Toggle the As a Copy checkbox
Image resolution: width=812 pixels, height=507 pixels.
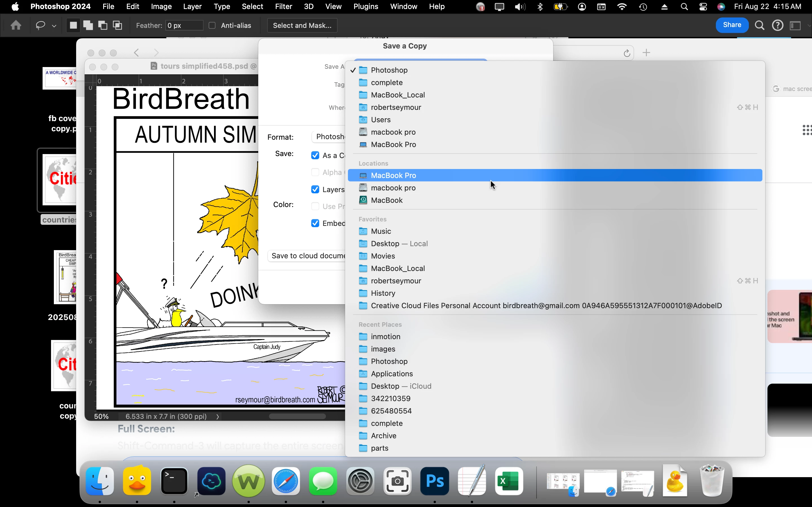click(315, 155)
